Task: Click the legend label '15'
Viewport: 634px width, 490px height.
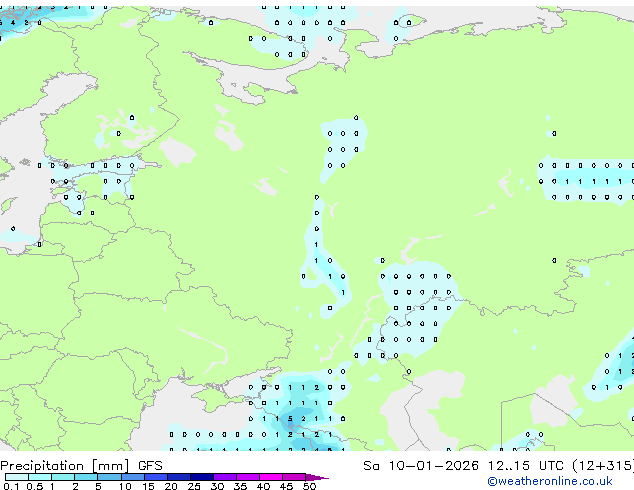Action: tap(148, 486)
